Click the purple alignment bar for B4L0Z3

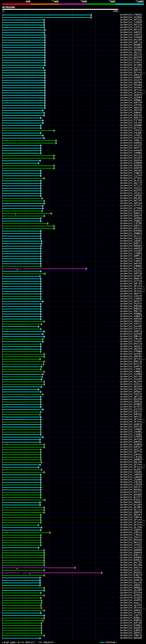point(44,269)
